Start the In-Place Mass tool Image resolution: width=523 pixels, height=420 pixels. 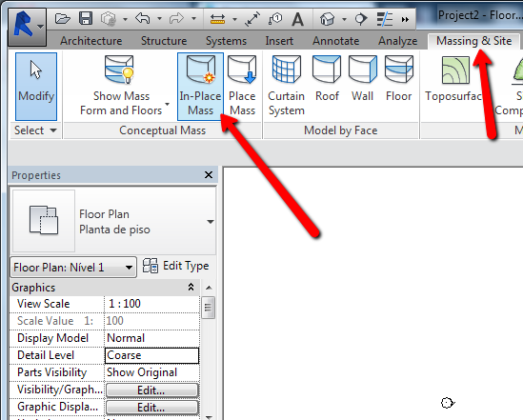click(200, 87)
